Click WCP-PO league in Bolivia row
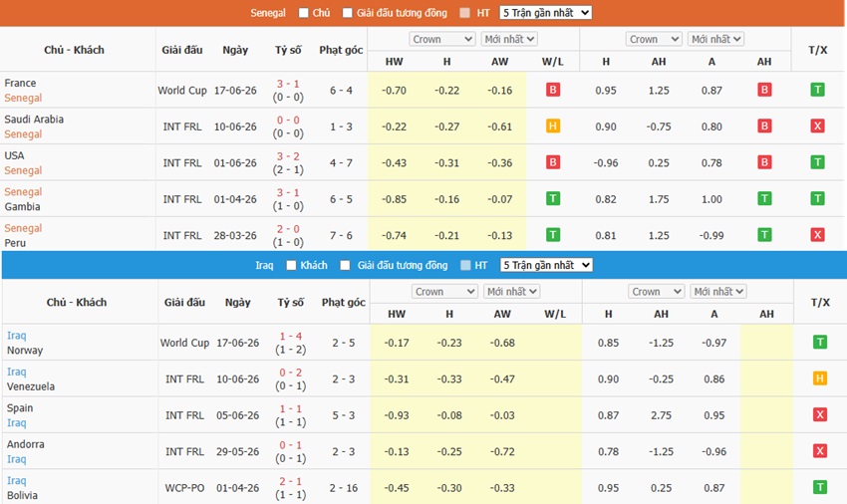Viewport: 847px width, 504px height. pos(184,488)
